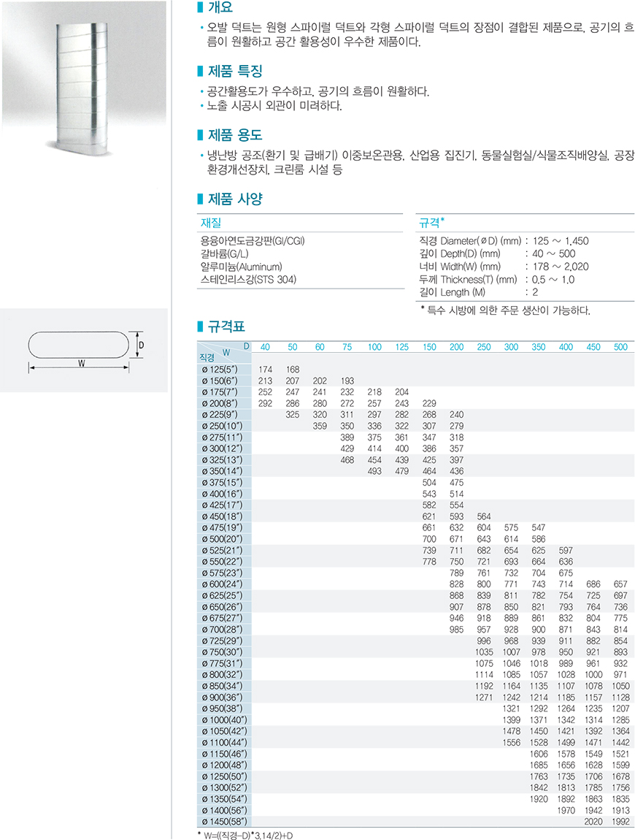Click the 규격* column title
This screenshot has height=840, width=635.
pyautogui.click(x=432, y=222)
